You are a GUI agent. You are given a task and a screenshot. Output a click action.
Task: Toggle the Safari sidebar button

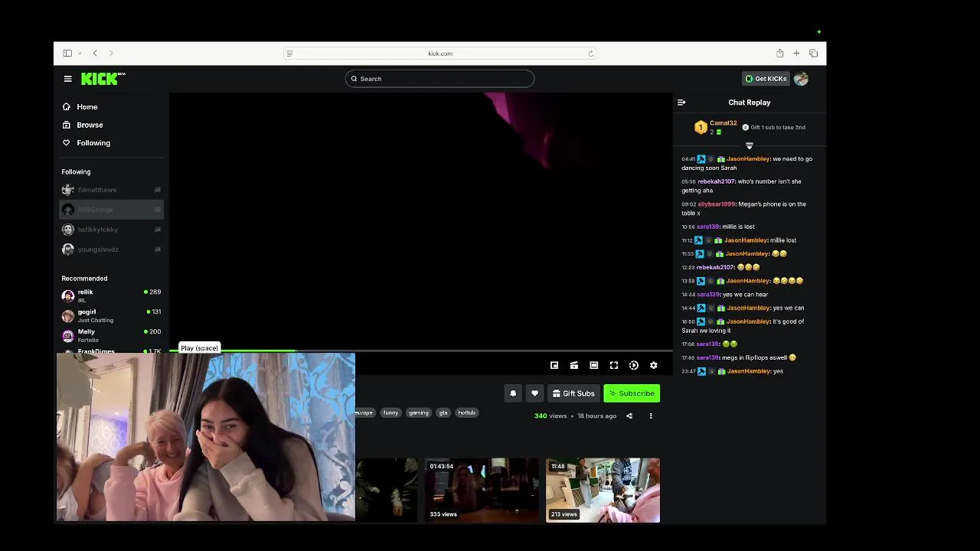click(x=67, y=54)
